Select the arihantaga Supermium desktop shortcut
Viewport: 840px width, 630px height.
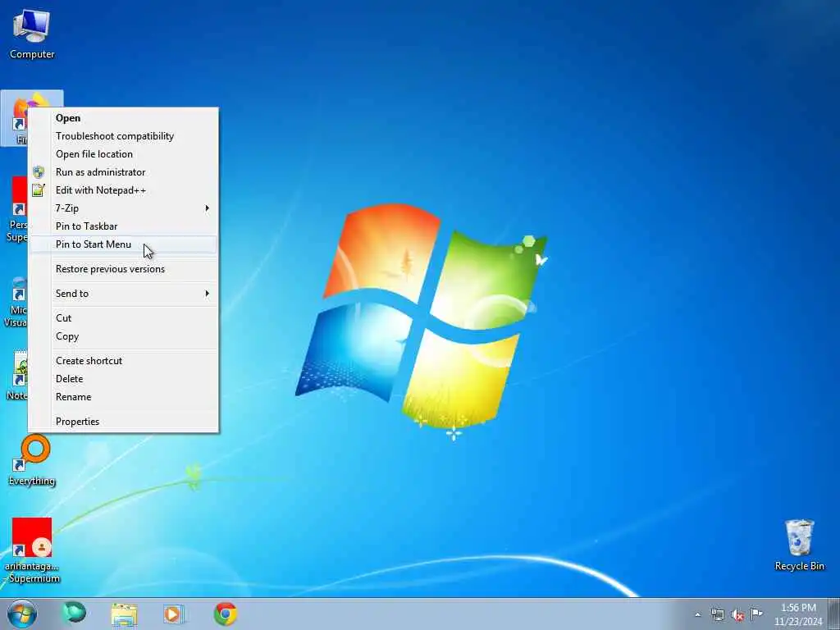pos(32,550)
